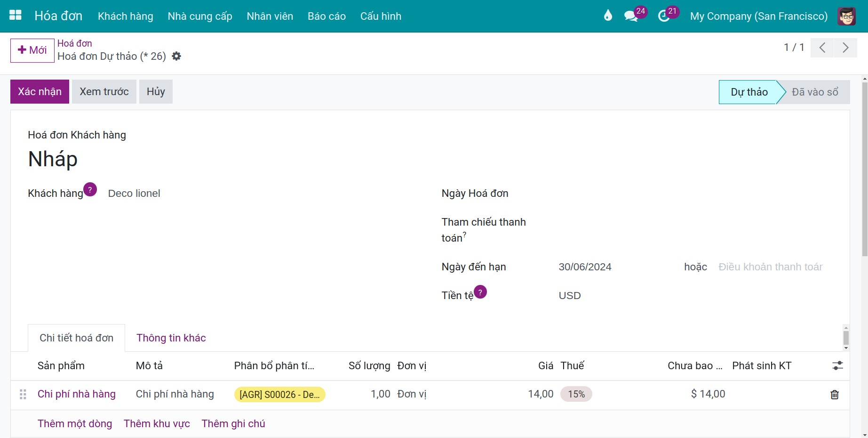Open Điều khoản thanh toán dropdown field

click(x=771, y=267)
